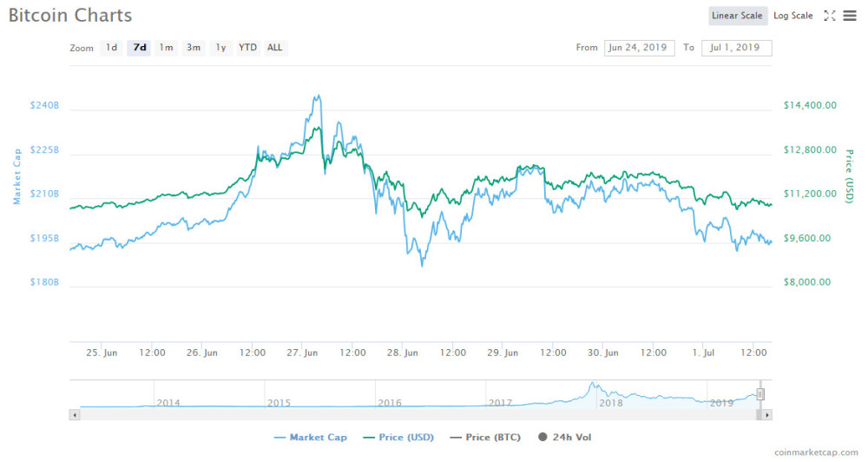Screen dimensions: 868x462
Task: Click the 2017 label in navigator
Action: 501,403
